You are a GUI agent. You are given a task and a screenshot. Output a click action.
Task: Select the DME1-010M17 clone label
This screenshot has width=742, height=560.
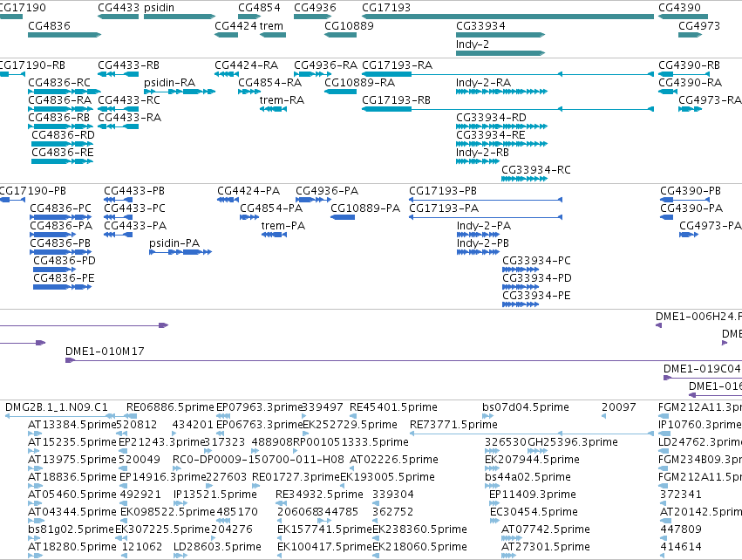[105, 352]
